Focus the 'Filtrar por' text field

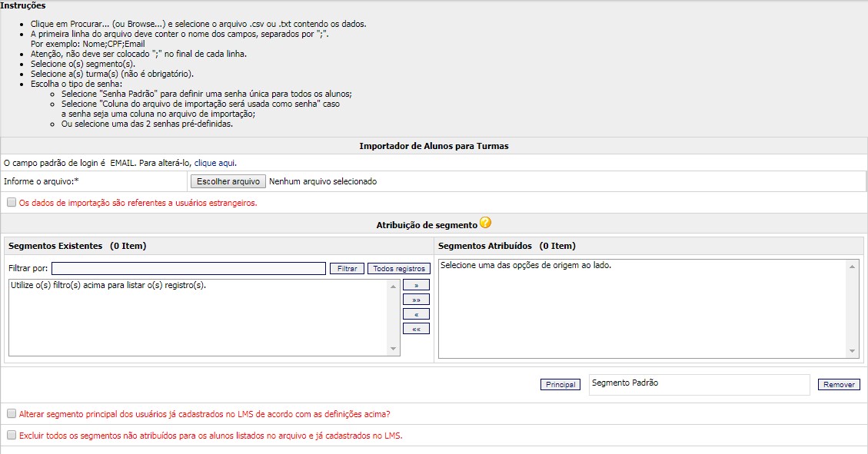coord(188,268)
